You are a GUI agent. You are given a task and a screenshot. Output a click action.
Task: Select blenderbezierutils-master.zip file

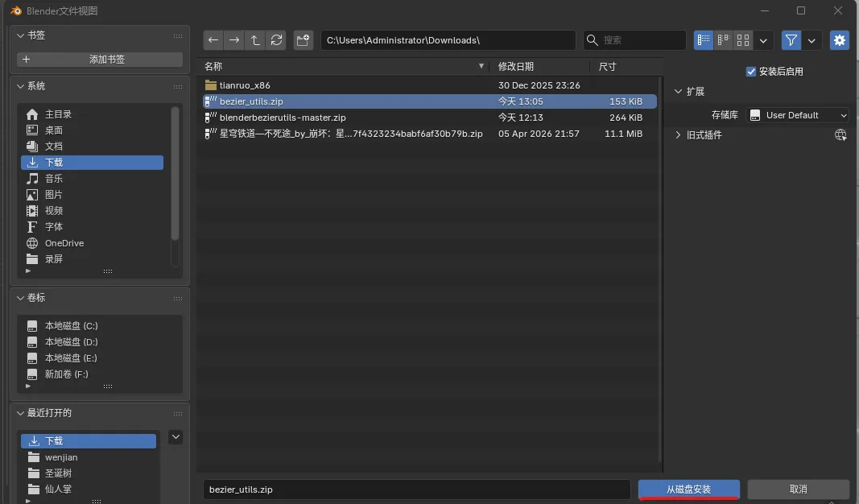pos(430,118)
